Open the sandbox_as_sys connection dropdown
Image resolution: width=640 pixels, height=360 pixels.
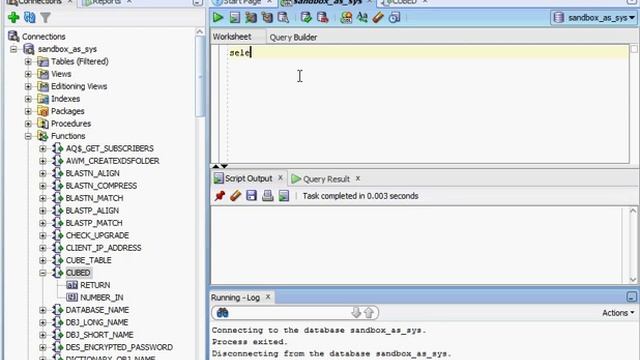(x=594, y=18)
